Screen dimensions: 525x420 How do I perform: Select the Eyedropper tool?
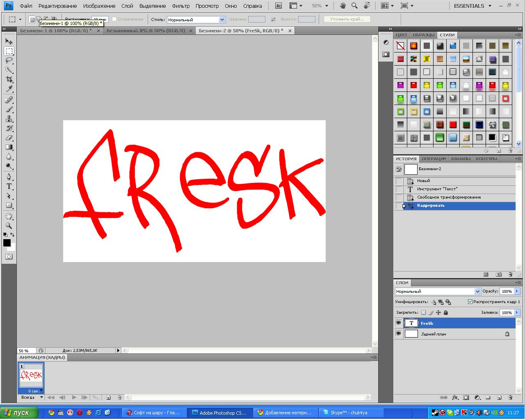[9, 89]
